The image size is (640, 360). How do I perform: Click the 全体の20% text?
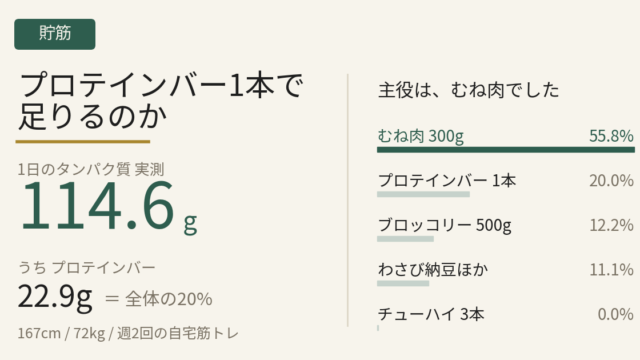(x=169, y=299)
